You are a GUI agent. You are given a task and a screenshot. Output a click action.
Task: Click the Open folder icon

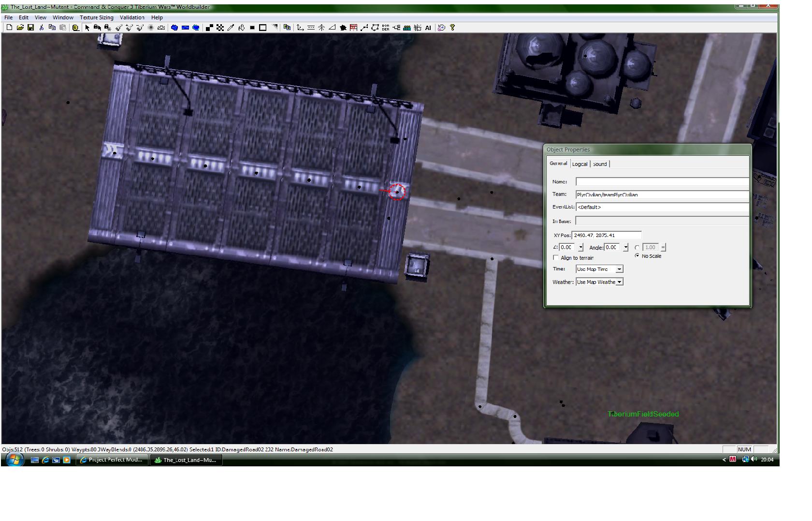(20, 28)
